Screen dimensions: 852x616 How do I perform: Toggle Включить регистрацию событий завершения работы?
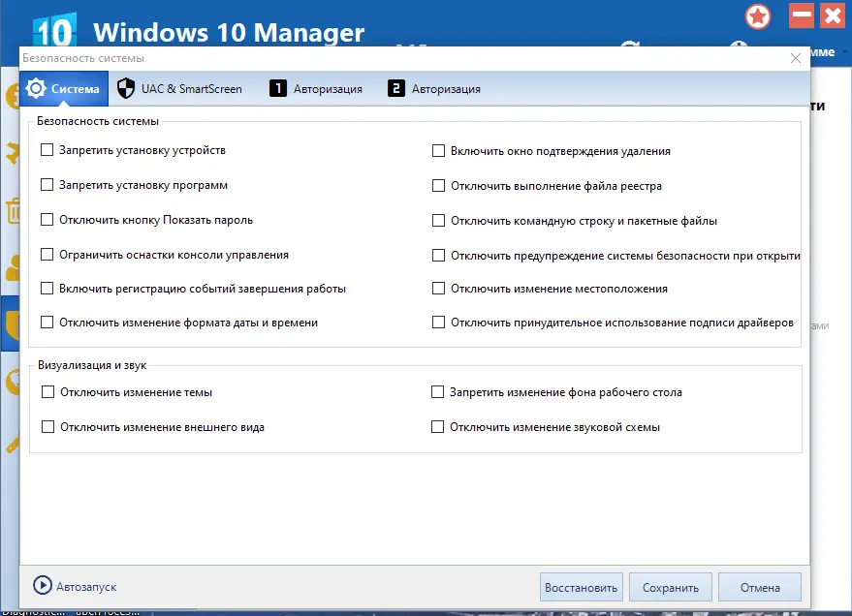47,289
